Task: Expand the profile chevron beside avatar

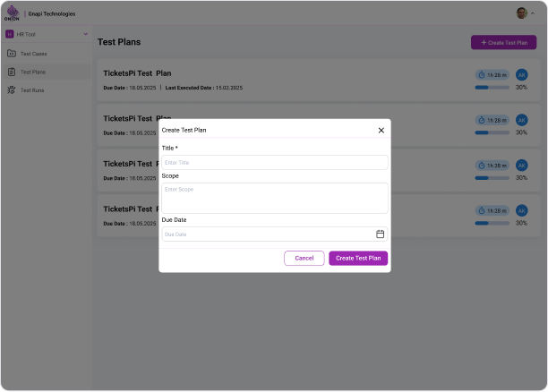Action: [533, 13]
